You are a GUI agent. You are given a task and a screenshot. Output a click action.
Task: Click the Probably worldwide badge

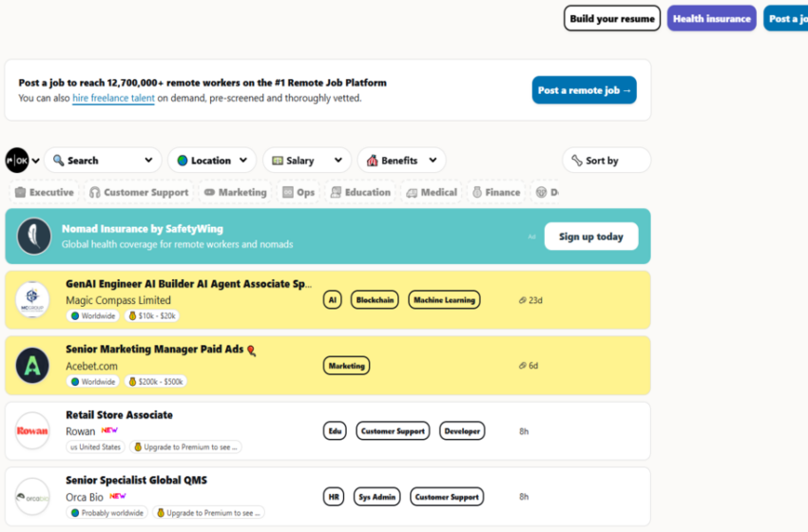107,513
